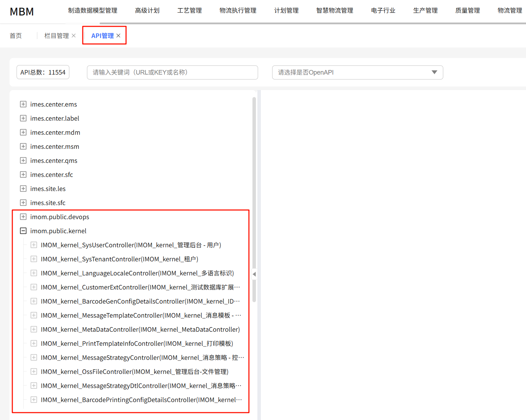Open the 工艺管理 menu
Screen dimensions: 526x420
click(189, 11)
